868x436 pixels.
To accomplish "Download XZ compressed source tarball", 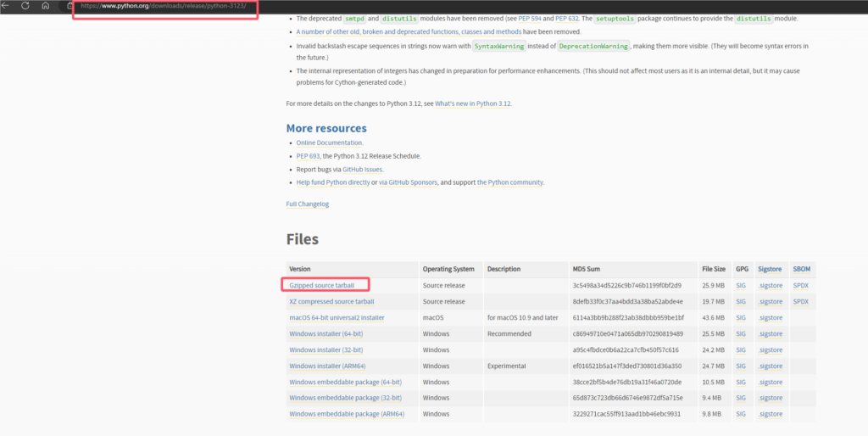I will (331, 301).
